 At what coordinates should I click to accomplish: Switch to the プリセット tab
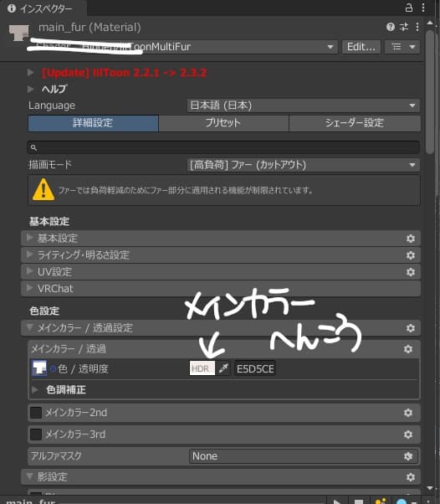pyautogui.click(x=223, y=123)
